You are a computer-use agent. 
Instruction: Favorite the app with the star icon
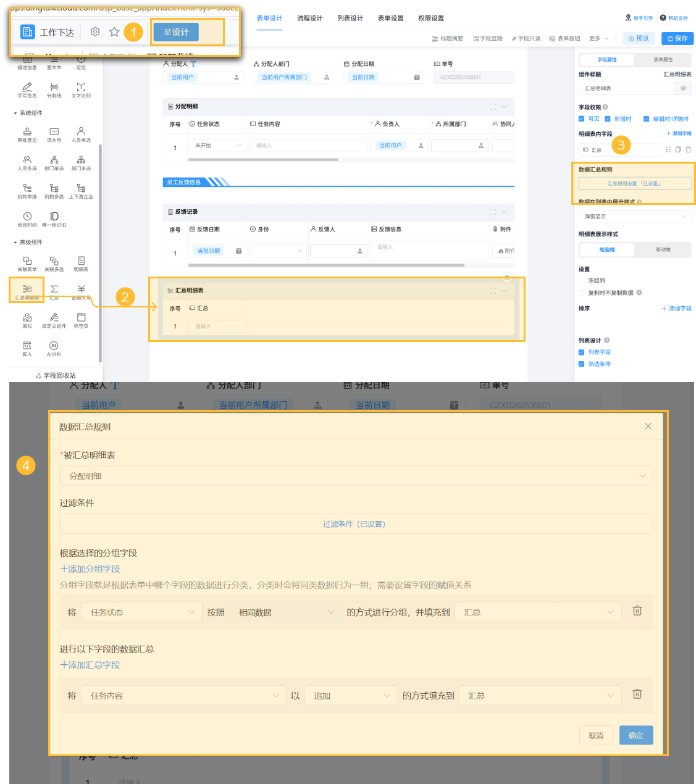(x=114, y=31)
